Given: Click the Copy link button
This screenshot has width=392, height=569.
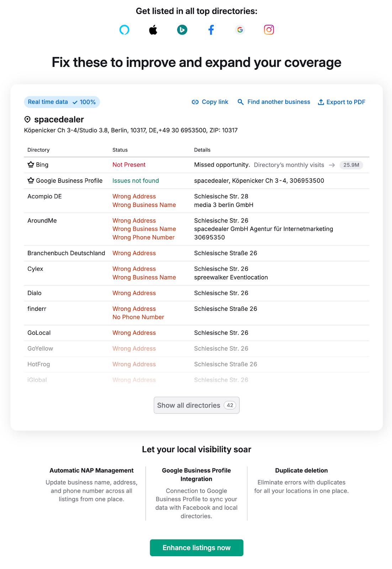Looking at the screenshot, I should click(x=210, y=102).
